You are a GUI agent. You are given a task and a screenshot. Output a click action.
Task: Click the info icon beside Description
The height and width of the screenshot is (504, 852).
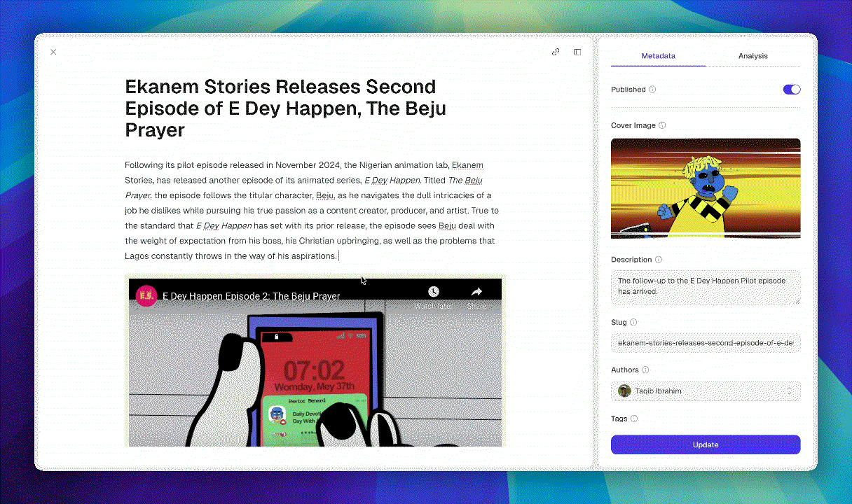[x=659, y=260]
